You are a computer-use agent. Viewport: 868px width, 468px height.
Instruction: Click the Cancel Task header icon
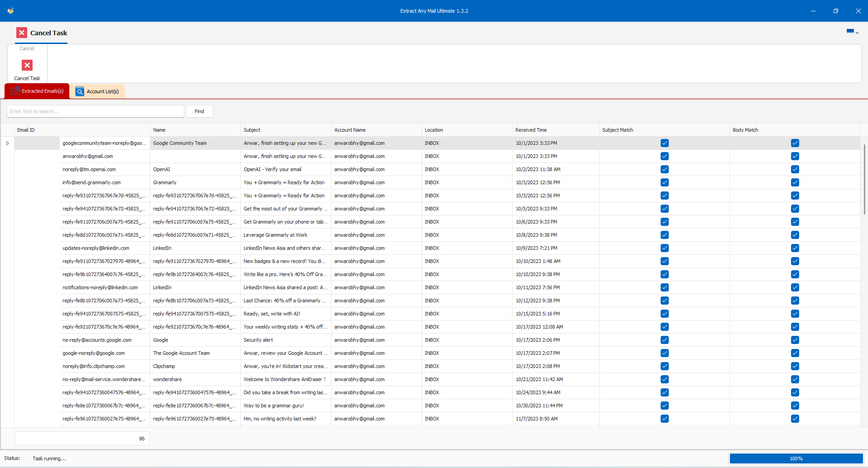[22, 33]
